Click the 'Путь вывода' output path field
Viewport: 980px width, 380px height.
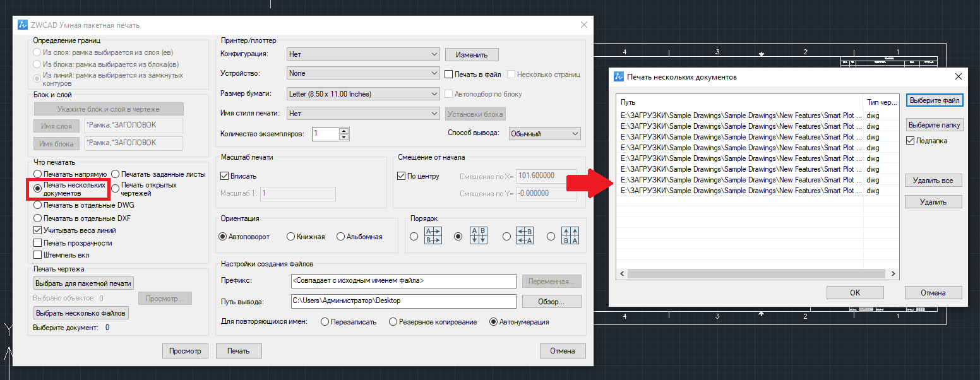pos(403,301)
